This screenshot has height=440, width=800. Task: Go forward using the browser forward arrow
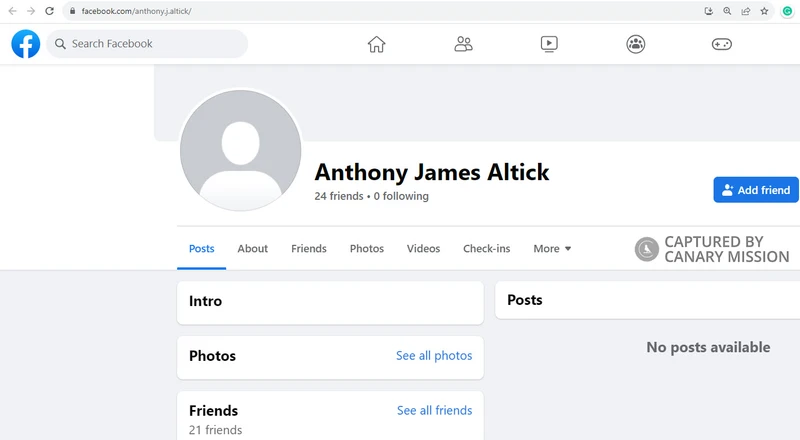coord(31,11)
